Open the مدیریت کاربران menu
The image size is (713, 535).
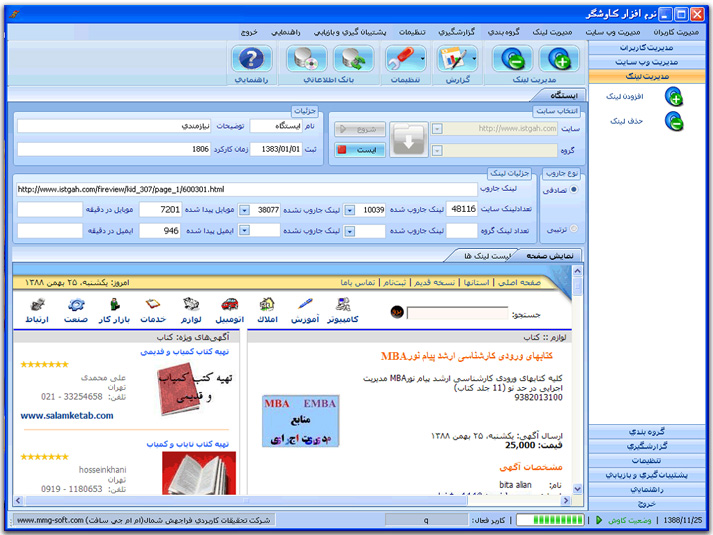676,32
